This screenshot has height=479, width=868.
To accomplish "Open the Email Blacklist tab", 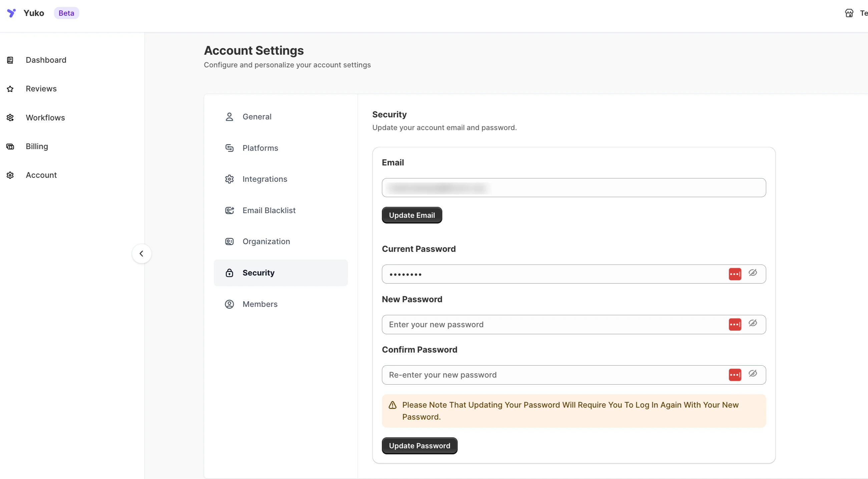I will [x=281, y=210].
